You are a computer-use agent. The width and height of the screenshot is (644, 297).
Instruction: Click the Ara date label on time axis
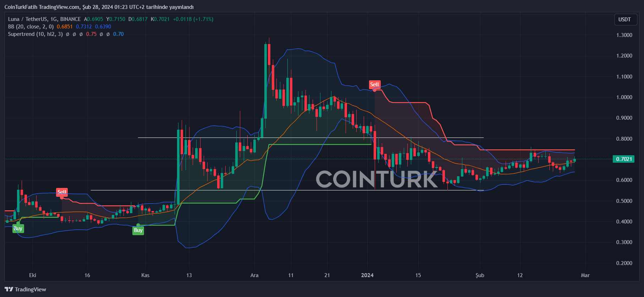click(254, 275)
